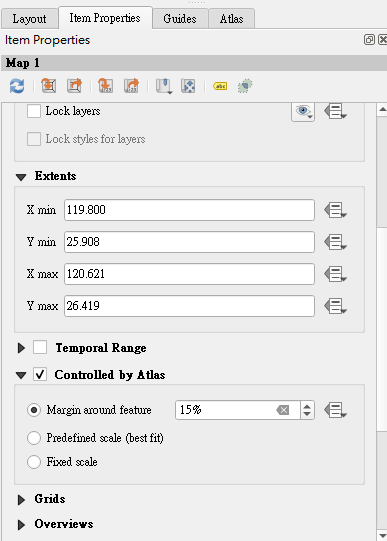Click the Map 1 header text

(22, 63)
